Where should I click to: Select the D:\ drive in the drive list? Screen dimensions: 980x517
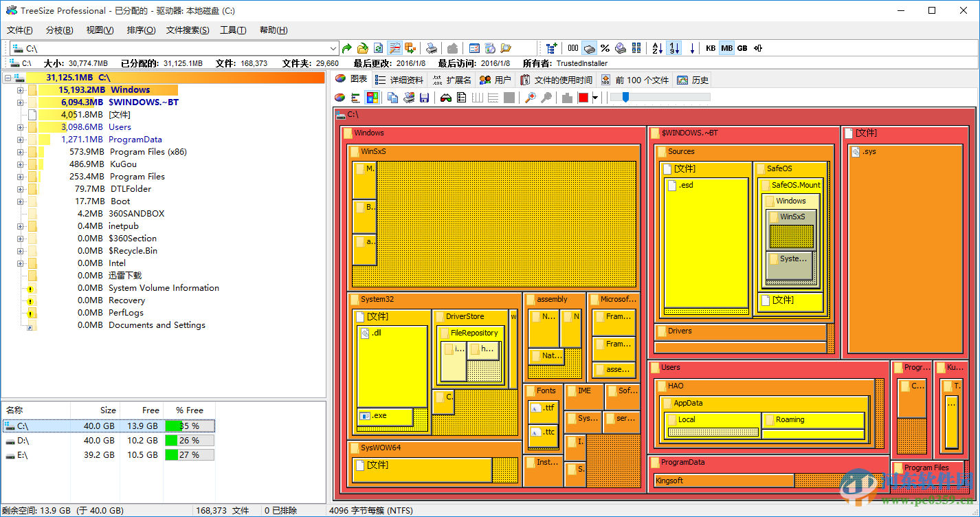click(x=27, y=440)
